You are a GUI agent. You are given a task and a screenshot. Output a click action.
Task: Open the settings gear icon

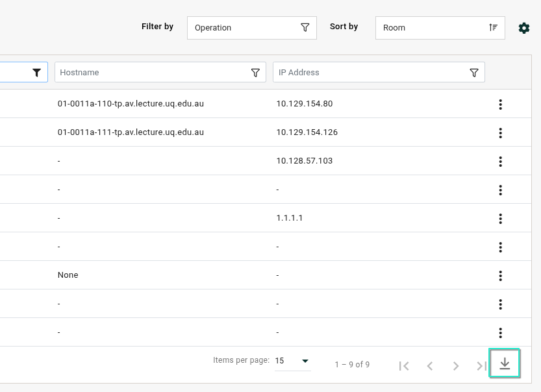point(523,28)
